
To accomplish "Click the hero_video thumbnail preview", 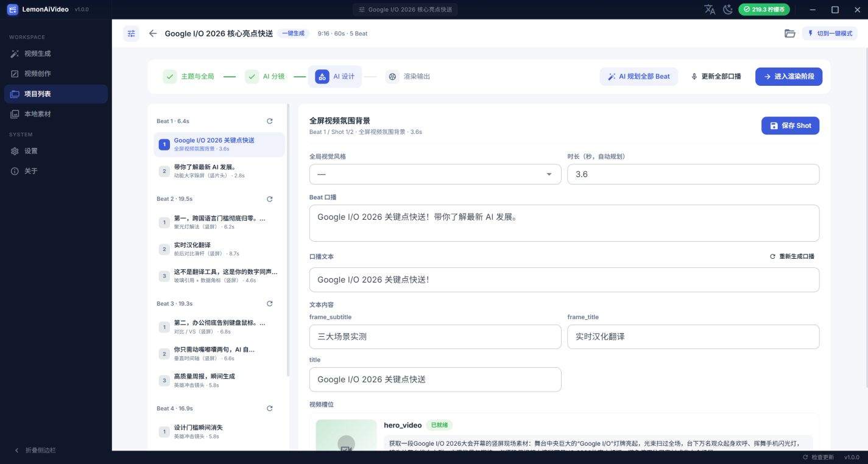I will pos(346,435).
